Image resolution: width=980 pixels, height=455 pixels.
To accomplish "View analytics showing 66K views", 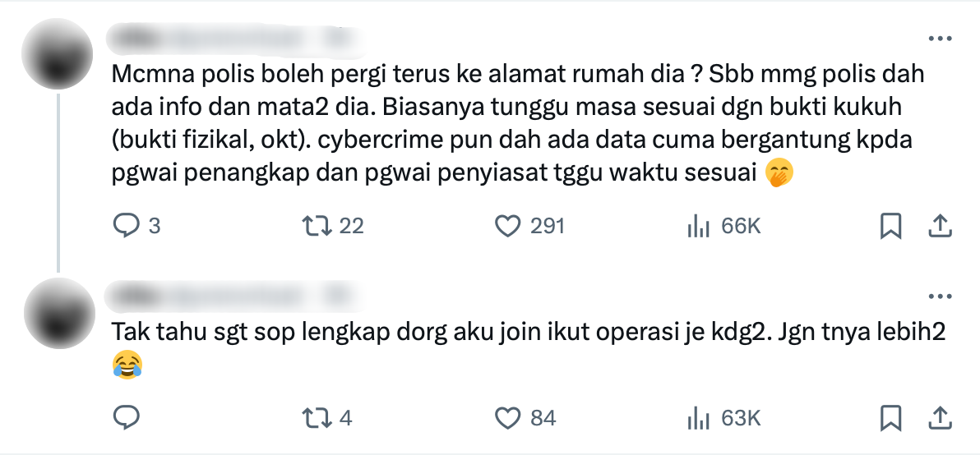I will click(723, 225).
